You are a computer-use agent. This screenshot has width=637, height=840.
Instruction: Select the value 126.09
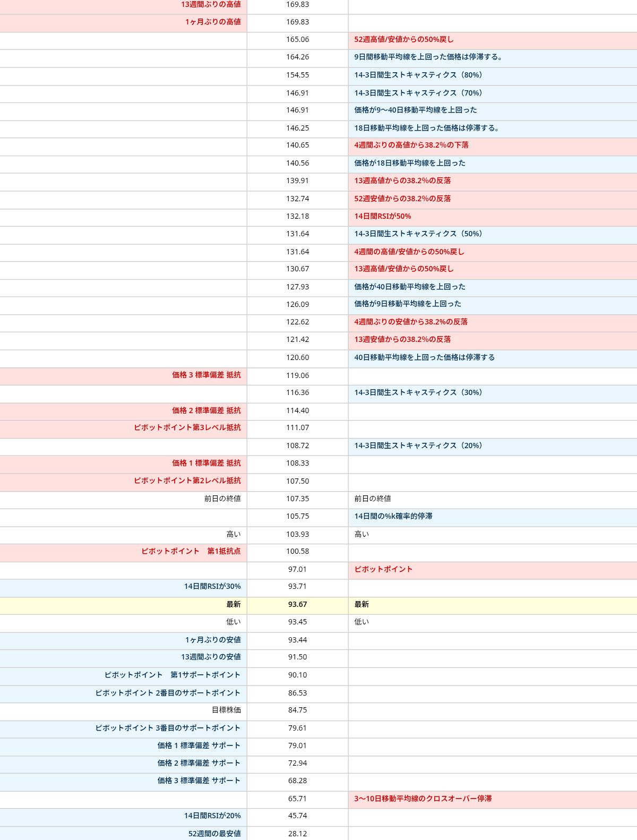297,304
